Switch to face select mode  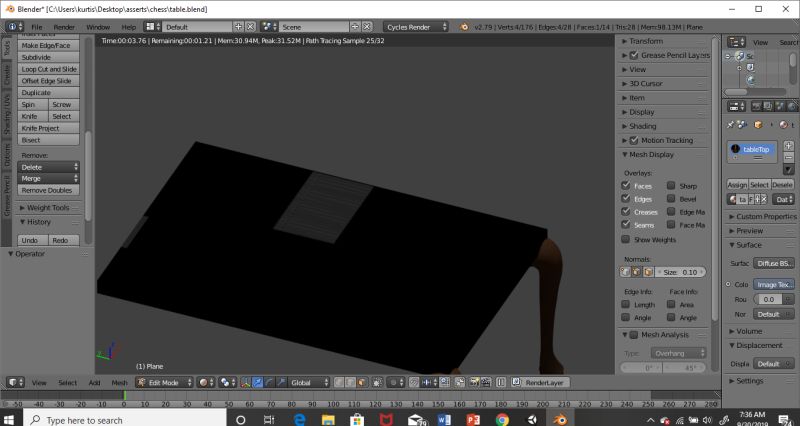362,382
